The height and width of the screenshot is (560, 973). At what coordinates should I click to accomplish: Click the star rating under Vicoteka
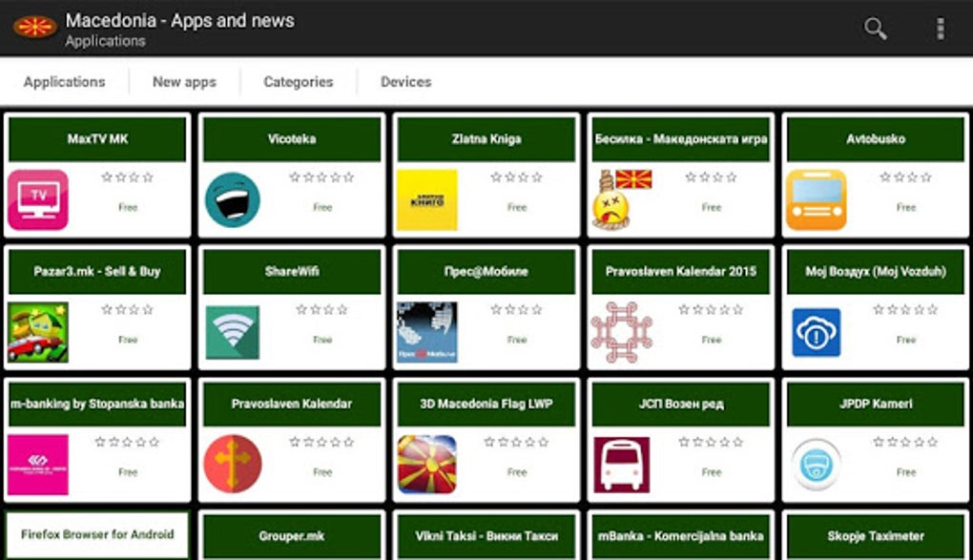pos(321,177)
